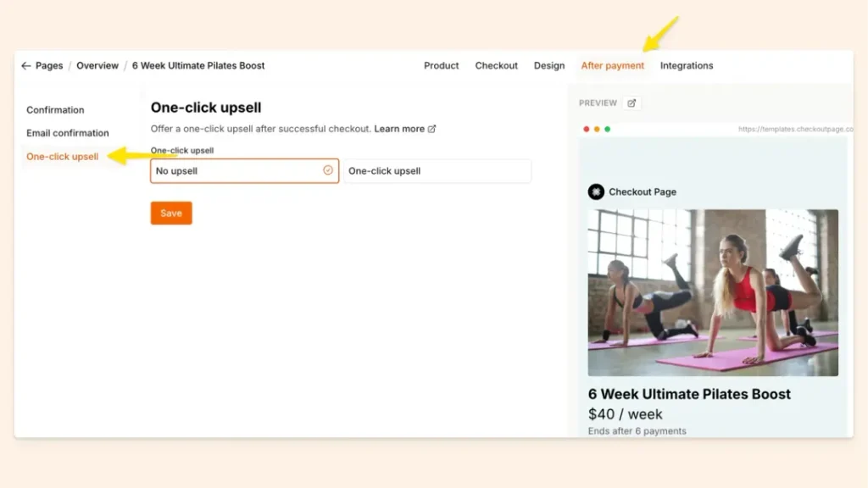868x488 pixels.
Task: Click the external link icon beside Learn more
Action: [431, 129]
